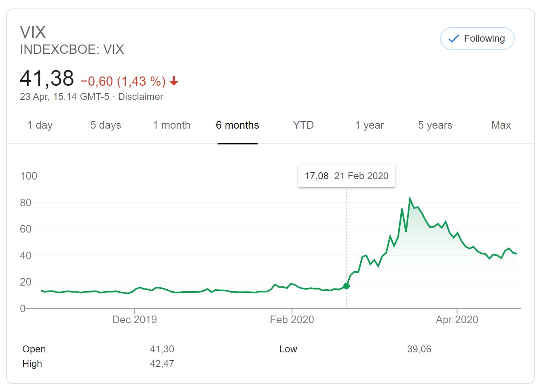Viewport: 541px width, 392px height.
Task: Select the 5 years range
Action: (x=435, y=125)
